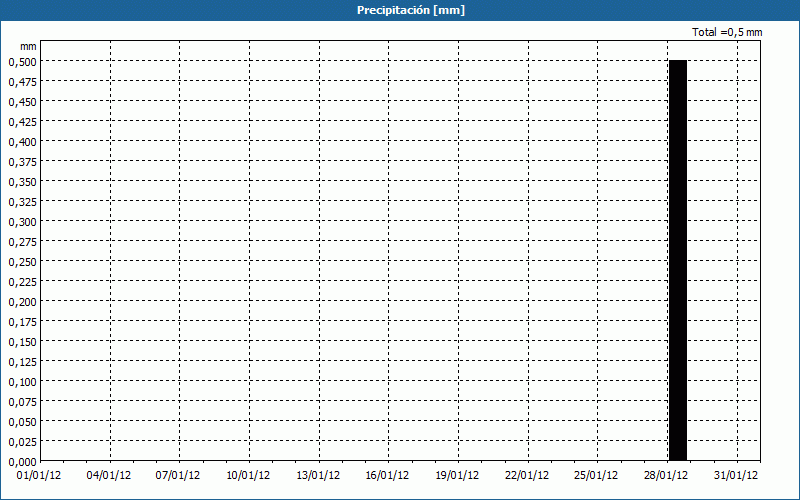Viewport: 800px width, 500px height.
Task: Click the 0,250 y-axis value
Action: tap(23, 262)
